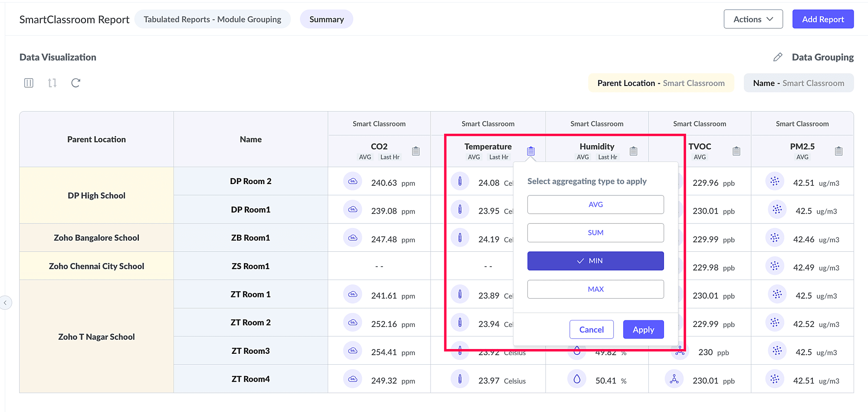Choose the MAX aggregating type
The width and height of the screenshot is (868, 412).
[x=595, y=289]
